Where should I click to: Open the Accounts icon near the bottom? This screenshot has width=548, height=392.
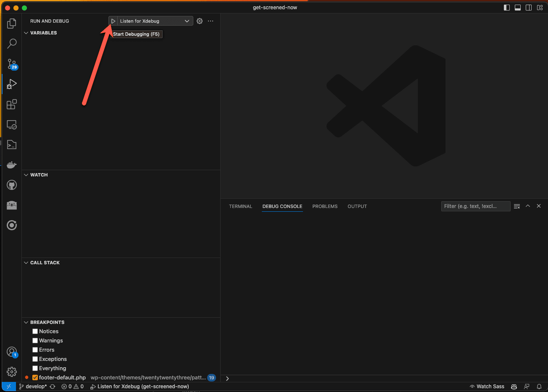(11, 352)
